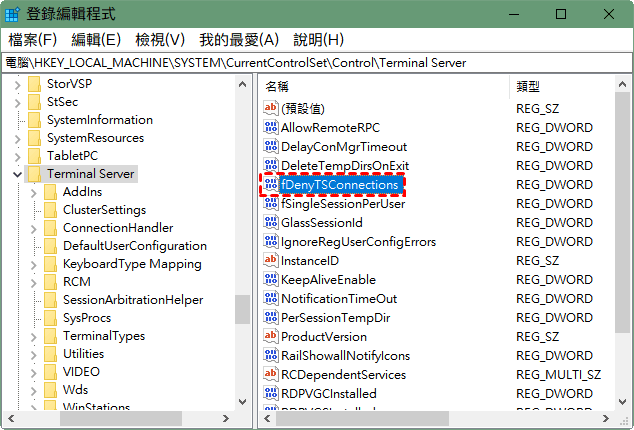Image resolution: width=634 pixels, height=430 pixels.
Task: Expand the RCM subkey arrow
Action: pos(34,282)
